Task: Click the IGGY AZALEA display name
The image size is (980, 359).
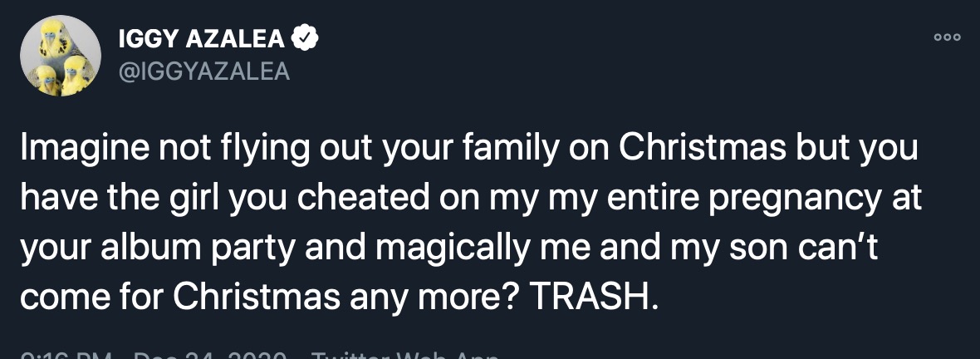Action: click(x=203, y=38)
